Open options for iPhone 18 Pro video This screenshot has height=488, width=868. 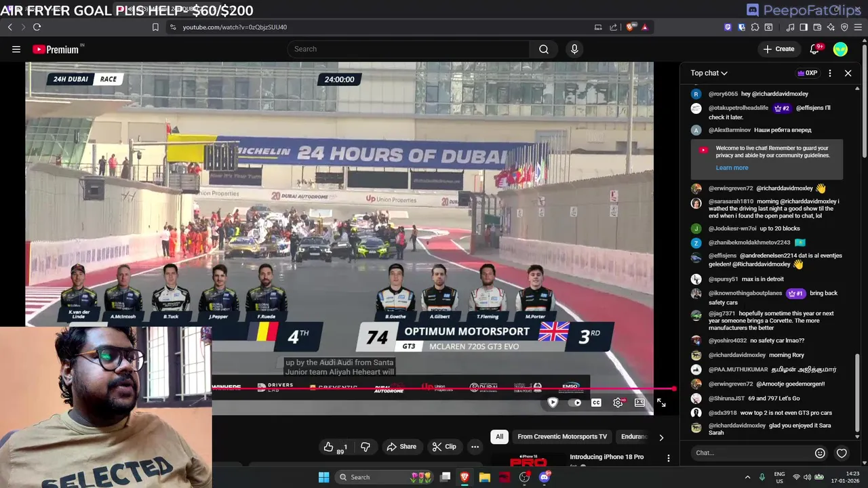(x=668, y=459)
